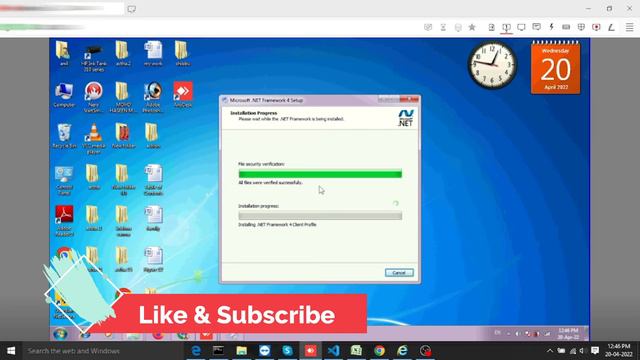
Task: Open Google Chrome from the outer taskbar
Action: tap(379, 351)
